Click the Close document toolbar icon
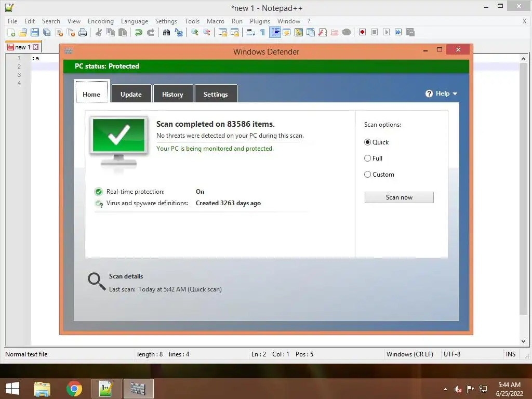The image size is (532, 399). coord(59,32)
